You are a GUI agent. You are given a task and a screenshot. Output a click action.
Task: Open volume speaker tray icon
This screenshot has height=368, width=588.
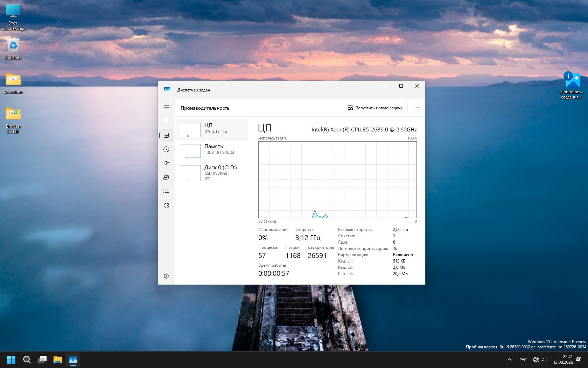tap(544, 360)
